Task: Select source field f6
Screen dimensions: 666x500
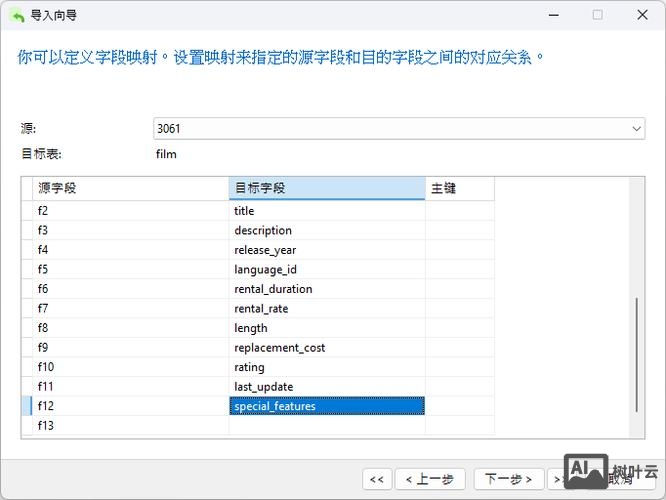Action: pyautogui.click(x=130, y=289)
